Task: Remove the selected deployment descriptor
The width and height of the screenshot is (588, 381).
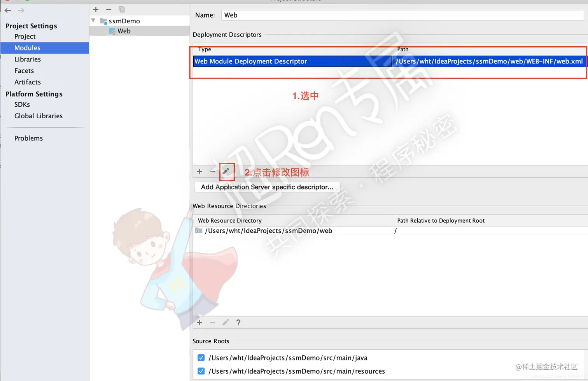Action: pyautogui.click(x=212, y=172)
